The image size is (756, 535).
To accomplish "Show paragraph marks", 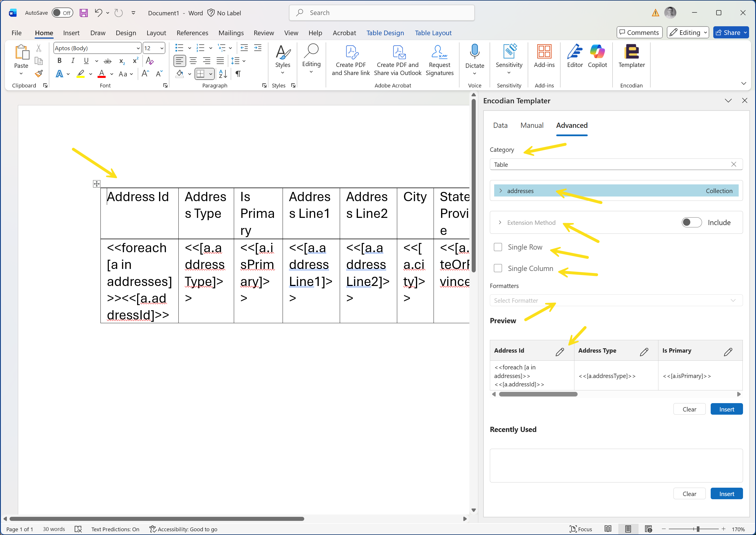I will pos(238,74).
